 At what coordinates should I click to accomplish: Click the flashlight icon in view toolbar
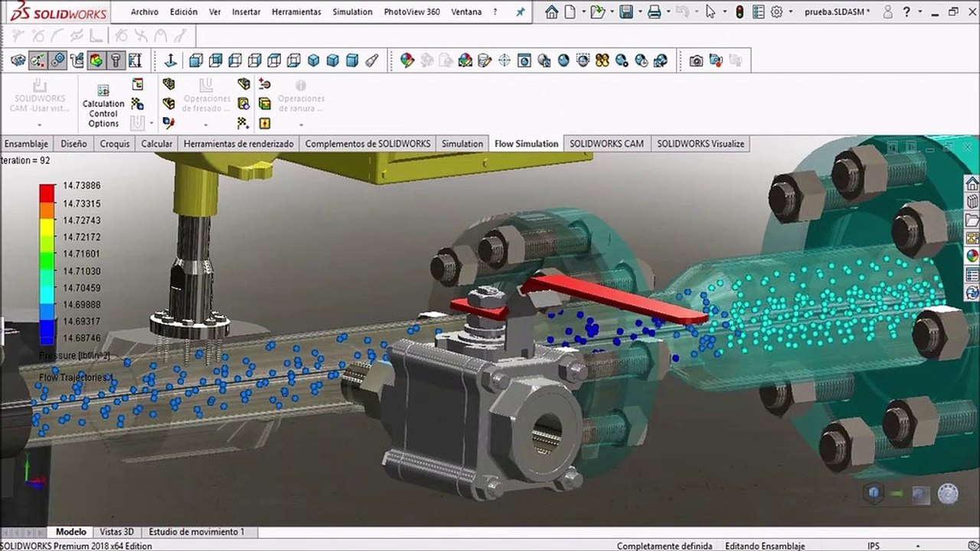pyautogui.click(x=372, y=60)
